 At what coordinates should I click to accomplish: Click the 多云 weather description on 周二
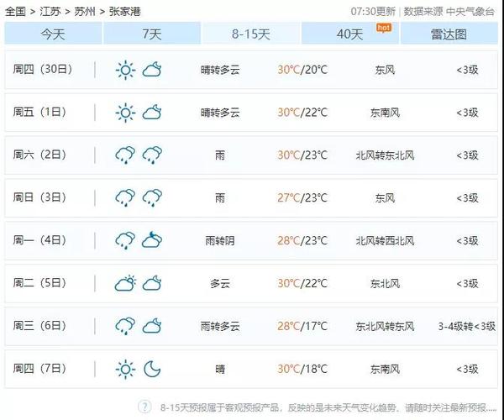tap(220, 284)
